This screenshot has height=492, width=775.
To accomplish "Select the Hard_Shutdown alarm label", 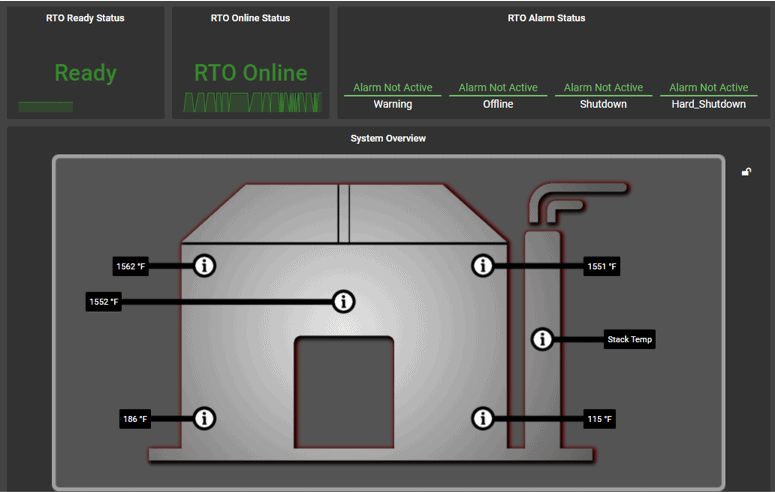I will (x=708, y=104).
